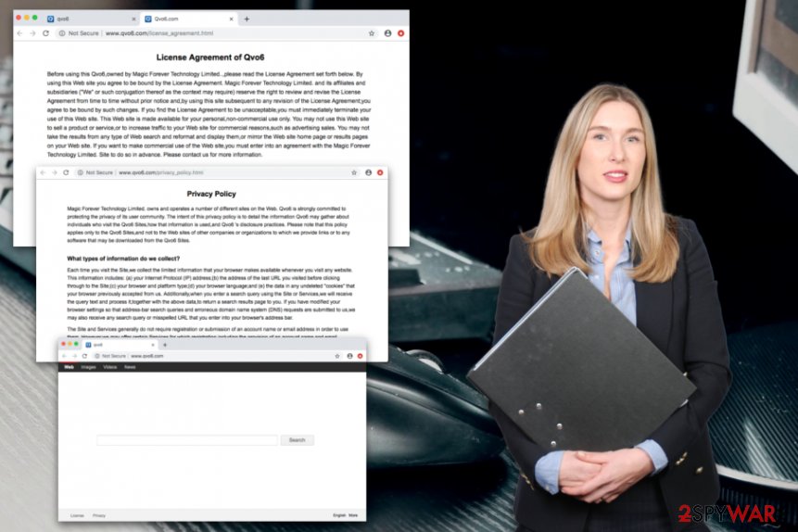Choose the English language link
The image size is (798, 532).
tap(339, 515)
